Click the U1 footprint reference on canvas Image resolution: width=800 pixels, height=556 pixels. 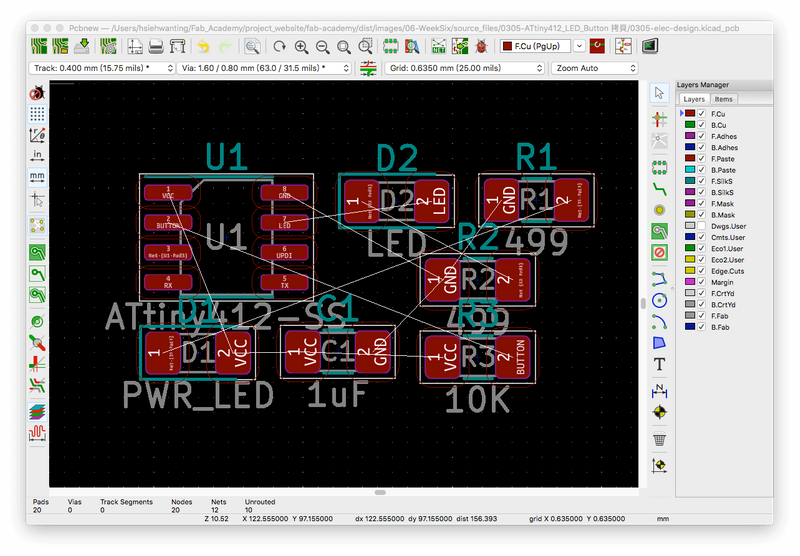tap(225, 157)
